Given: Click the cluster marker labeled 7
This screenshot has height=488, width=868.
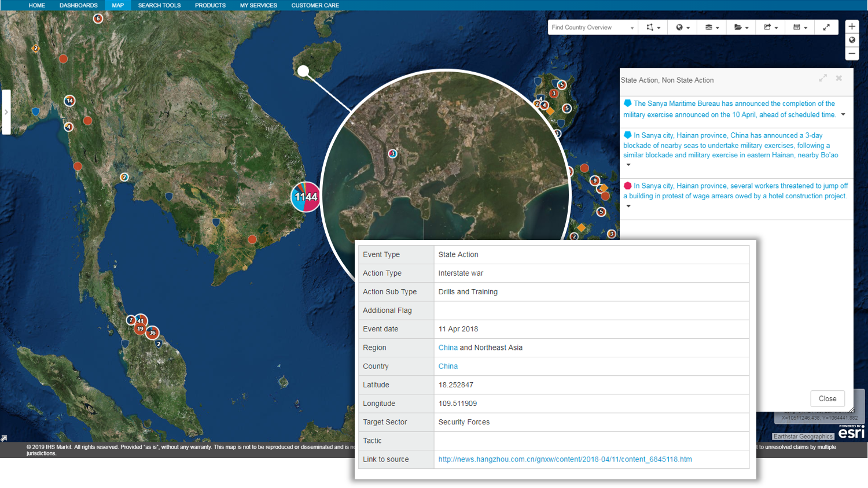Looking at the screenshot, I should [131, 320].
